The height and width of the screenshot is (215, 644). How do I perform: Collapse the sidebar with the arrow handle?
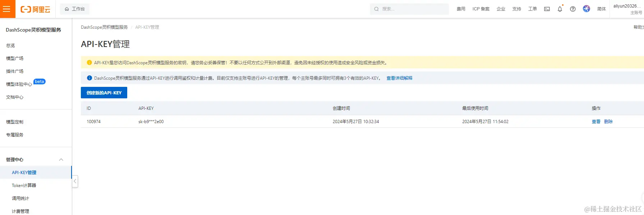coord(75,181)
